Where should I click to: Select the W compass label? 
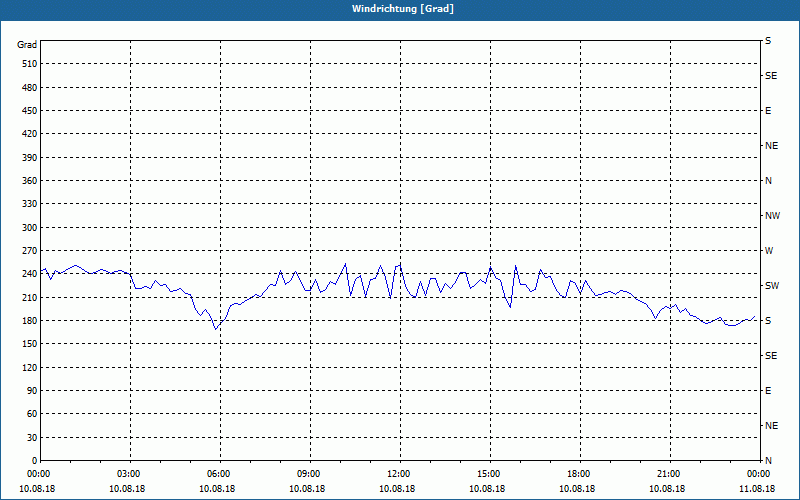pos(769,251)
